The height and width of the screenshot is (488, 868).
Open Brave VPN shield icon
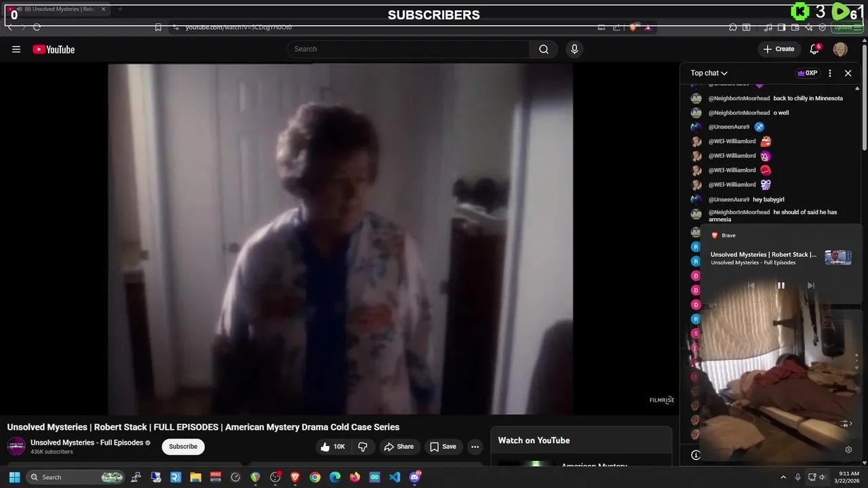coord(823,27)
